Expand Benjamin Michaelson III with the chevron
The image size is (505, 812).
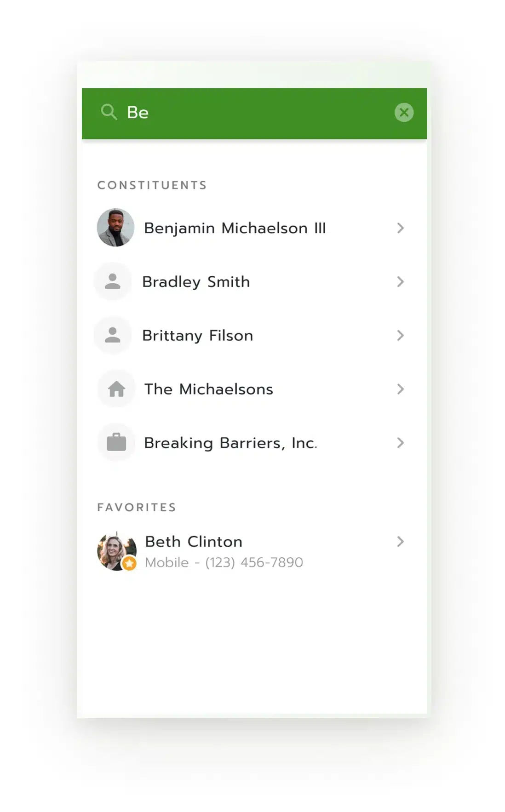(400, 228)
